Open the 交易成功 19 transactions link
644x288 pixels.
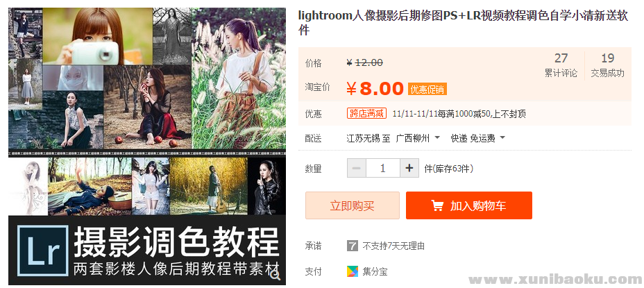pyautogui.click(x=607, y=65)
